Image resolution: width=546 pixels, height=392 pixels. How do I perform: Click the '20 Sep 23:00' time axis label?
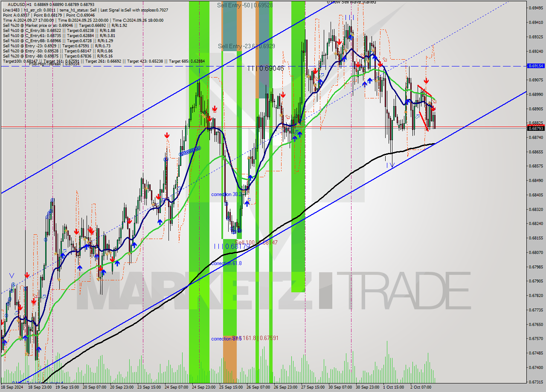122,388
